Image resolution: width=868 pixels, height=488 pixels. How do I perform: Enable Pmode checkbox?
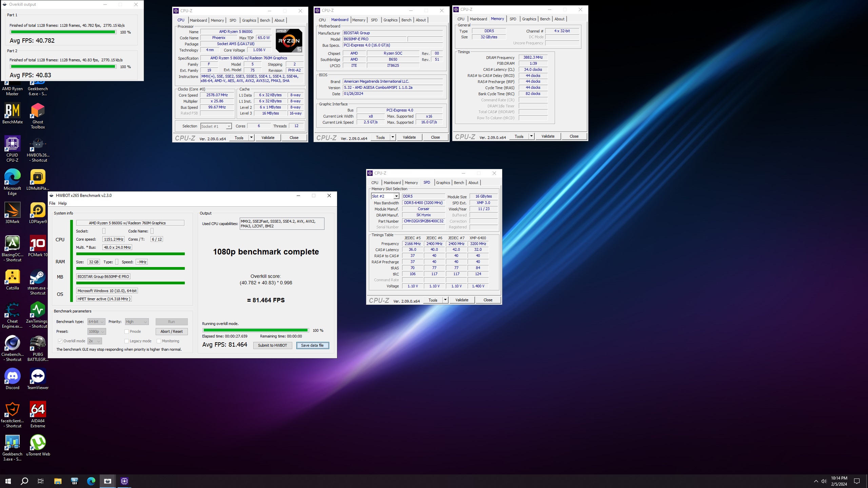click(126, 331)
